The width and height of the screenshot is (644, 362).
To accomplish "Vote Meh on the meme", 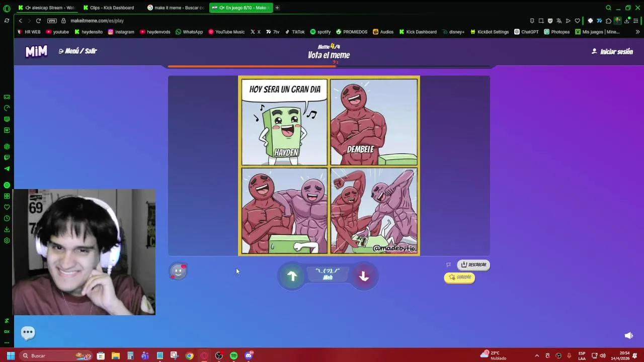I will pos(328,275).
